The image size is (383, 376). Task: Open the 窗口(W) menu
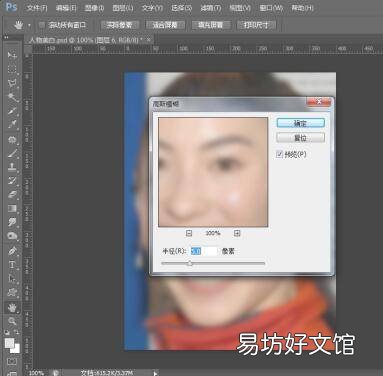click(271, 8)
